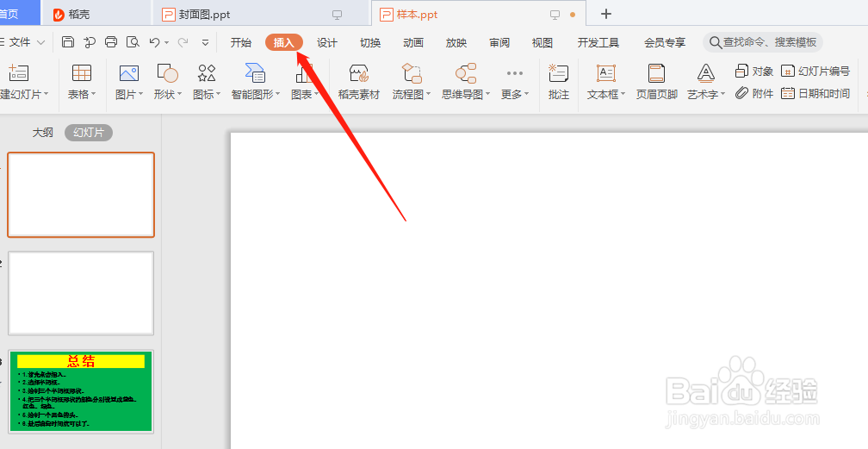Viewport: 868px width, 449px height.
Task: Open the 动画 animation tab
Action: click(413, 43)
